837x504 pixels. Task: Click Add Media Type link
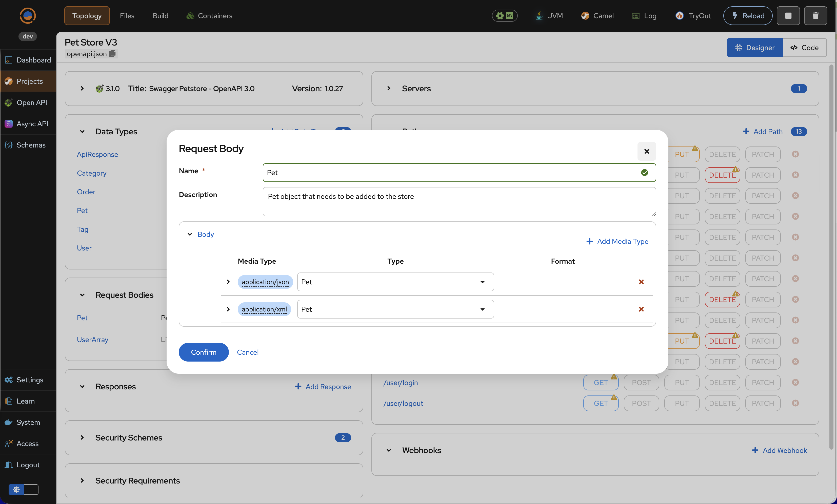click(x=617, y=241)
